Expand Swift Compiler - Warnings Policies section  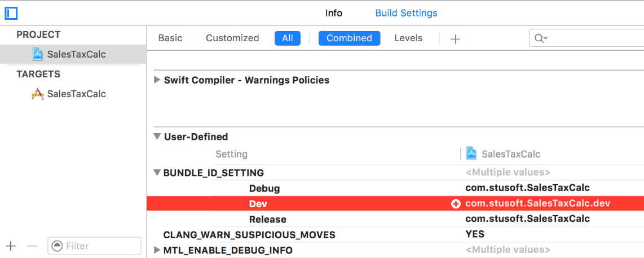tap(157, 80)
